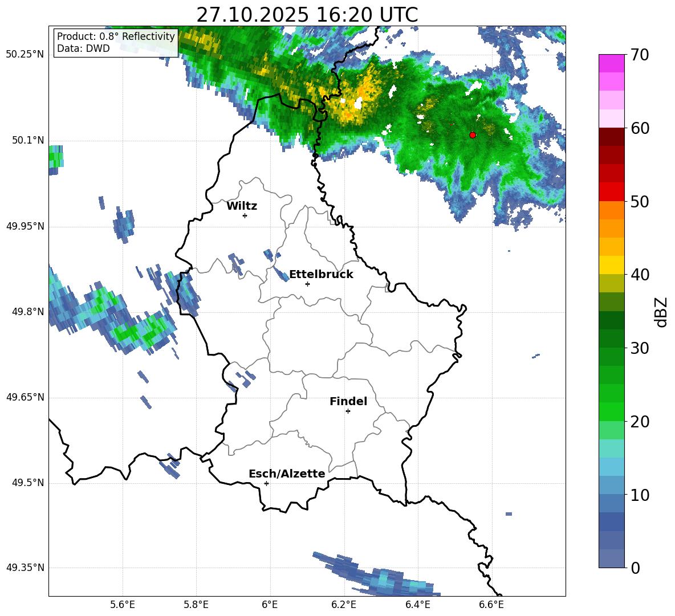This screenshot has height=616, width=675.
Task: Click the 6°E longitude label
Action: pos(270,605)
